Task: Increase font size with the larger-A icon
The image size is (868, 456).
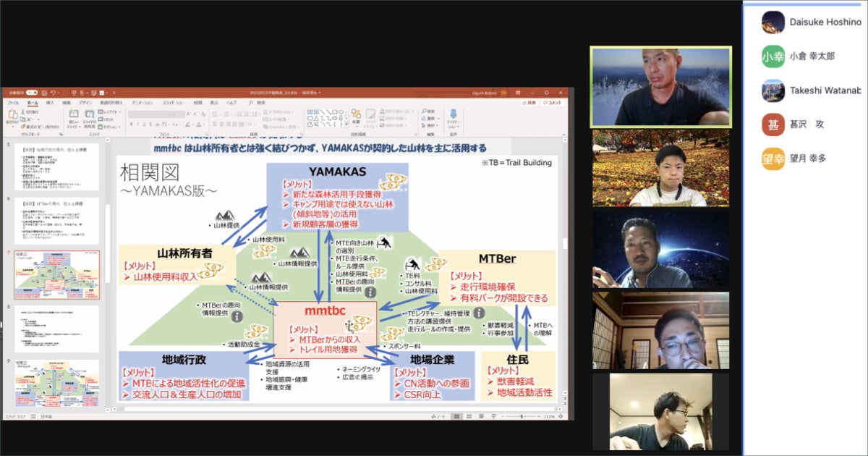Action: point(188,114)
